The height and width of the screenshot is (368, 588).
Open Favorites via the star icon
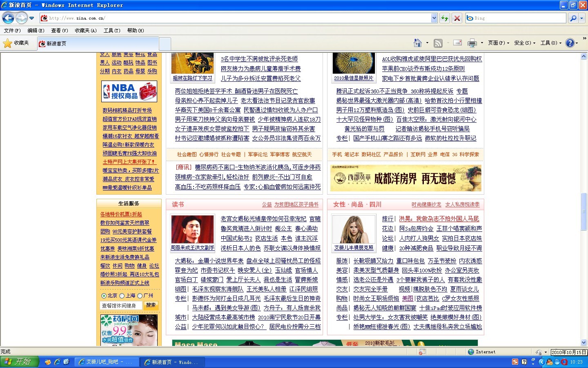pos(7,43)
